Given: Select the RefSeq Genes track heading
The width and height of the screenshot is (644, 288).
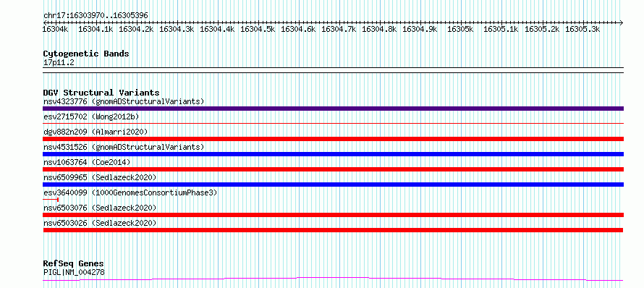Looking at the screenshot, I should [74, 264].
